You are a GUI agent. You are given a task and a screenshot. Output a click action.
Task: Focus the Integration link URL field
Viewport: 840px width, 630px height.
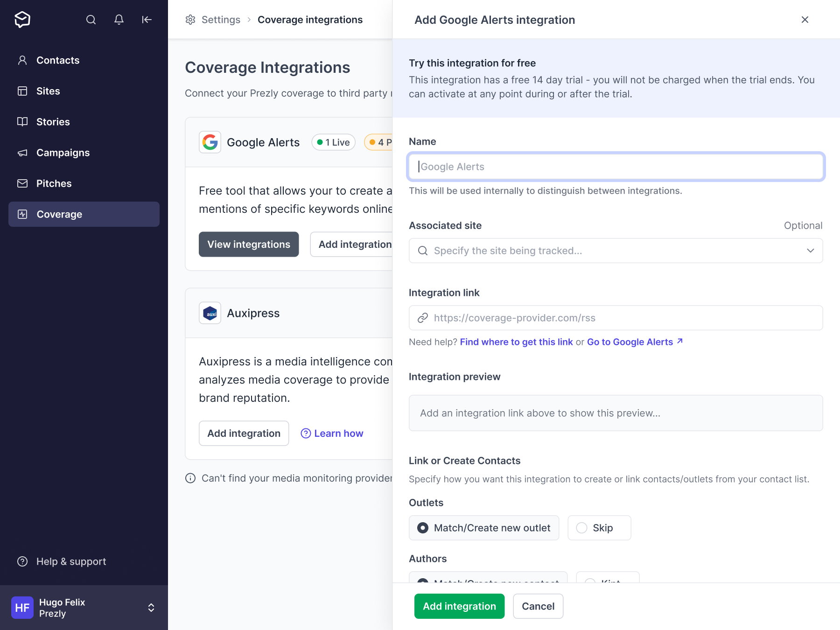click(x=616, y=318)
